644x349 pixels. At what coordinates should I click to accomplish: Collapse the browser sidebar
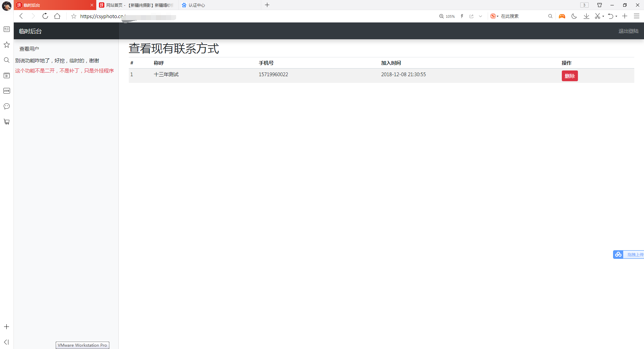[x=6, y=342]
